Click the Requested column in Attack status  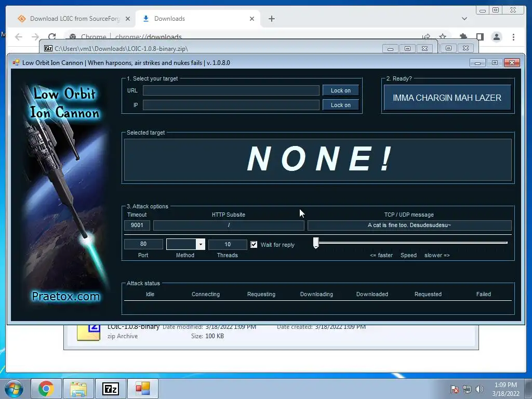click(x=428, y=294)
